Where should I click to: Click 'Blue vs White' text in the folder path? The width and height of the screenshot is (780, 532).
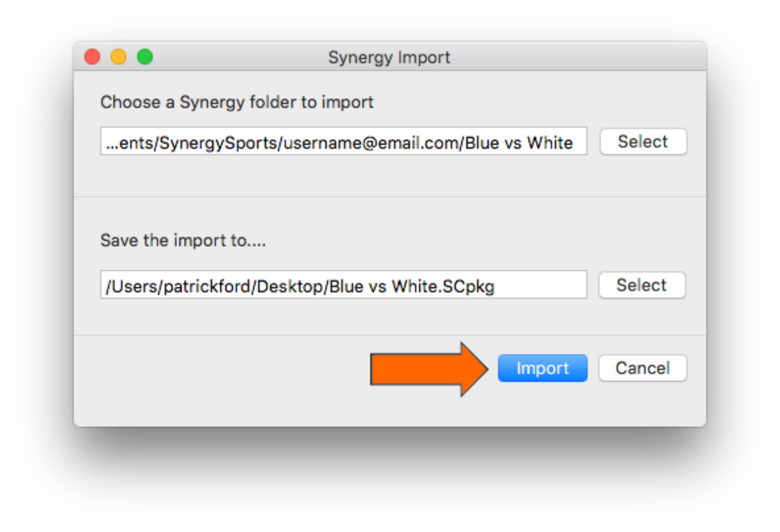click(519, 142)
